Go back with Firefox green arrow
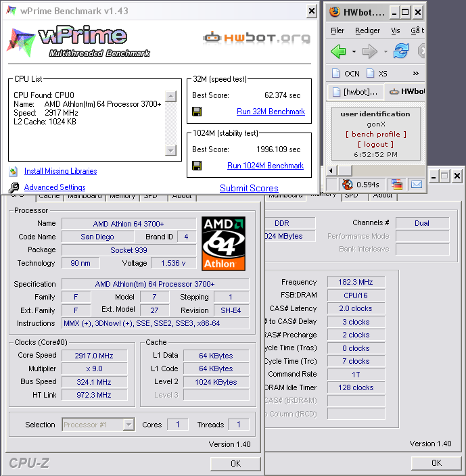This screenshot has height=476, width=466. (x=338, y=51)
